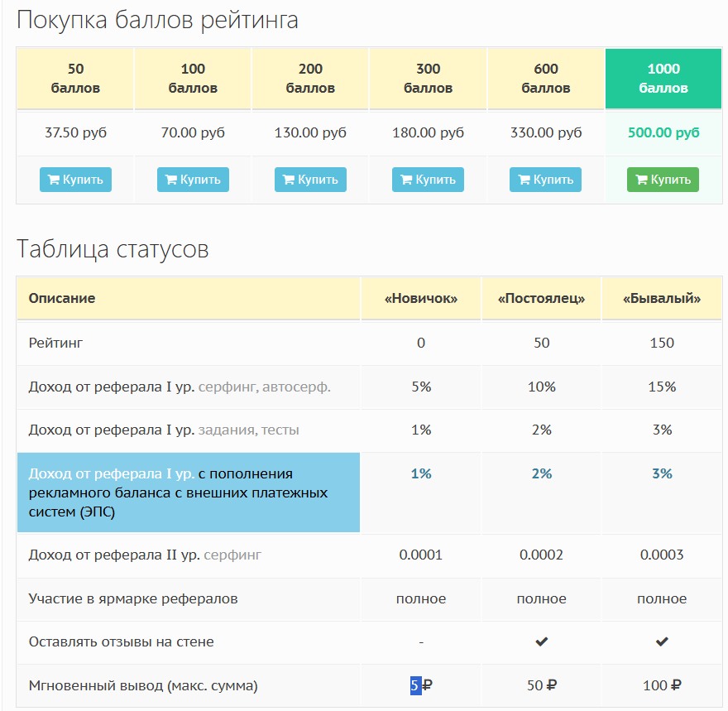
Task: Select the 600 баллов package header
Action: click(546, 79)
